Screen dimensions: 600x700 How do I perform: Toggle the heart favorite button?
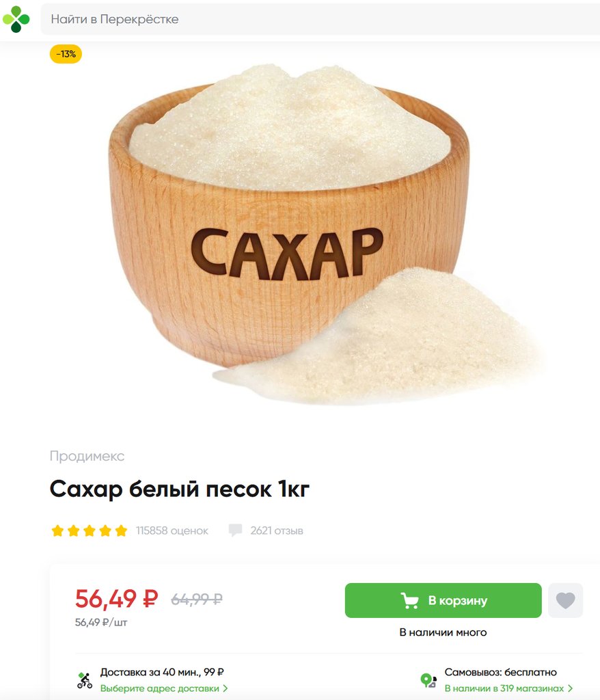point(566,600)
